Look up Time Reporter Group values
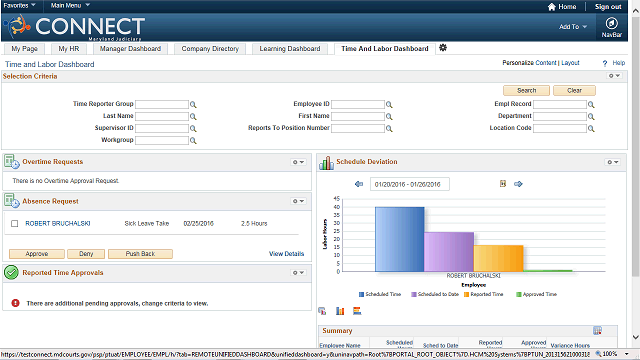Viewport: 640px width, 360px height. coord(193,104)
